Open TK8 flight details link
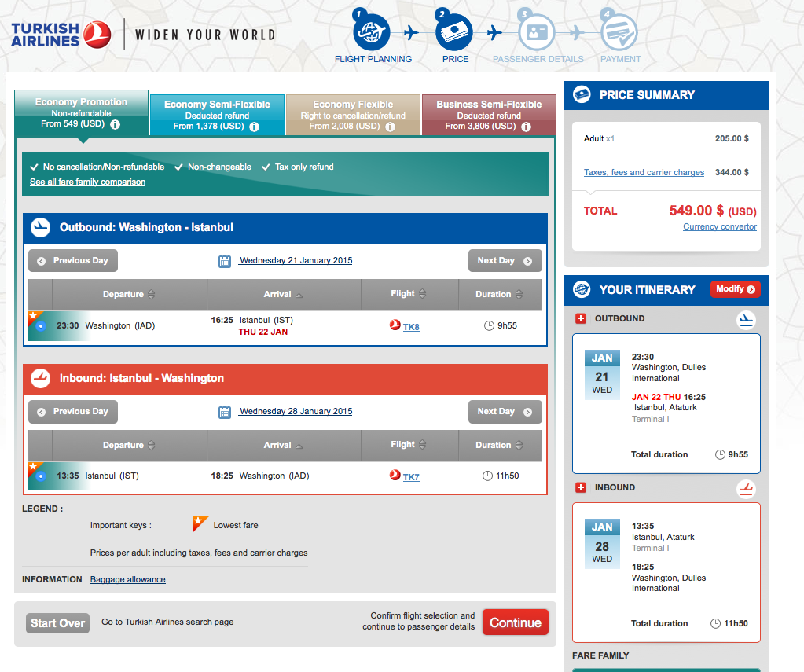 pos(411,327)
